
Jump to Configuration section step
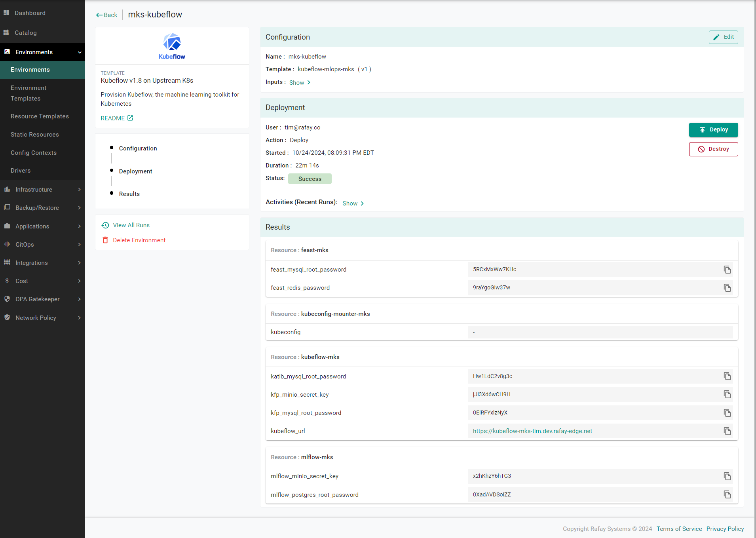pyautogui.click(x=138, y=148)
